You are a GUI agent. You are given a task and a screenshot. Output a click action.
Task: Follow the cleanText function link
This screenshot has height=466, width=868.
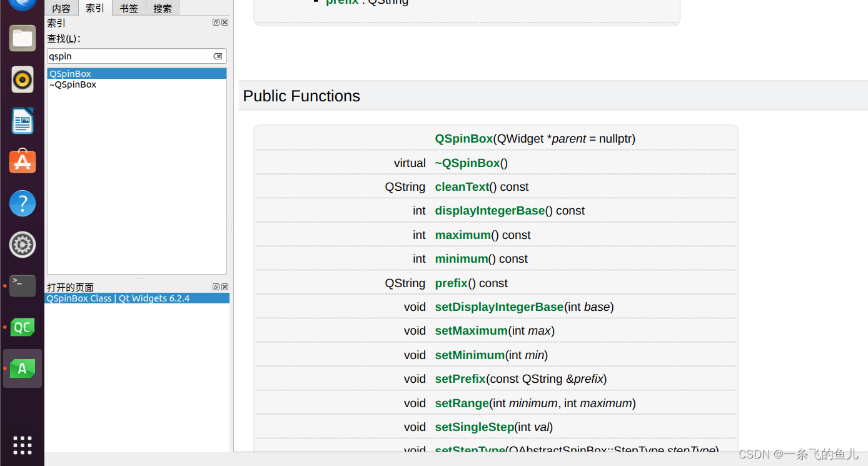[x=462, y=187]
